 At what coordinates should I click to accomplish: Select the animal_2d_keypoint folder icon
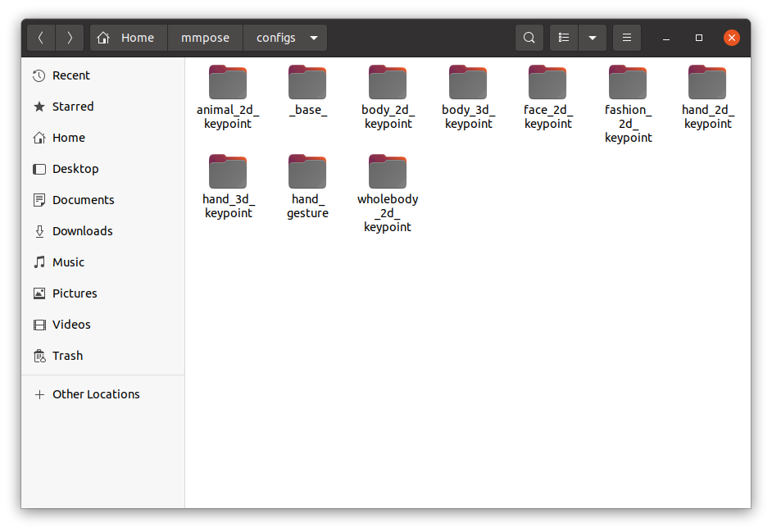pyautogui.click(x=228, y=82)
